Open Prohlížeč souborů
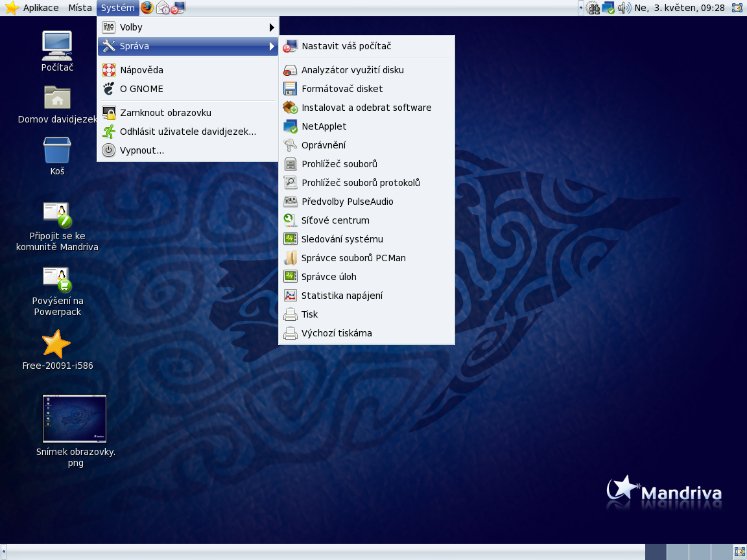The image size is (747, 560). 366,164
